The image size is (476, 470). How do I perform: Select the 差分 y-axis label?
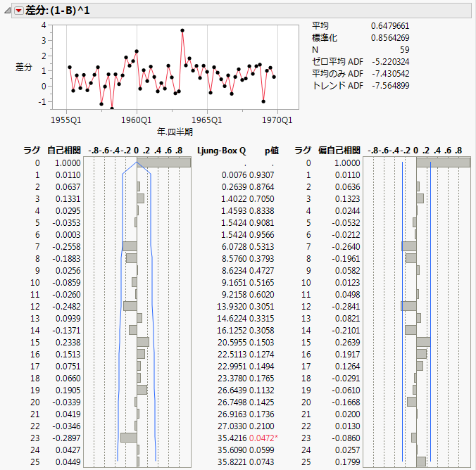(25, 67)
